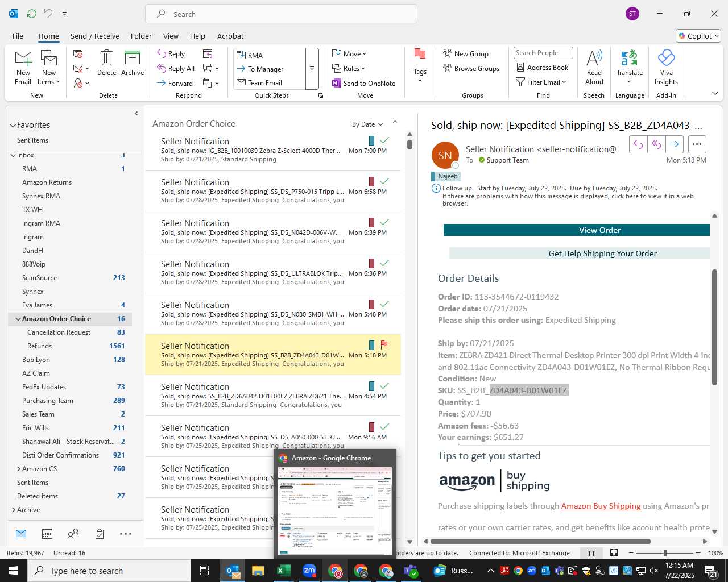Forward the email using ribbon button
The width and height of the screenshot is (728, 582).
tap(175, 83)
